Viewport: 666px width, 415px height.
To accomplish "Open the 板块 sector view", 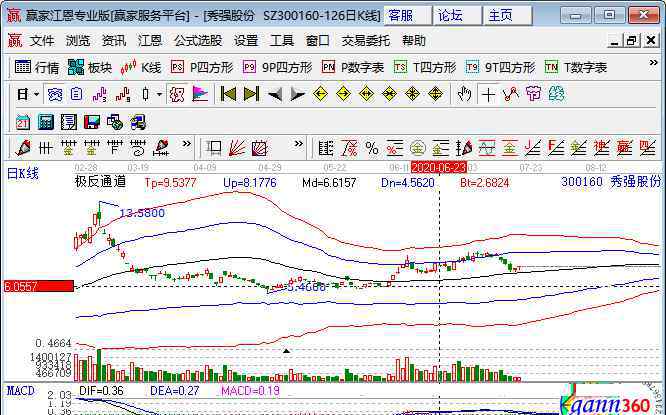I will point(90,67).
